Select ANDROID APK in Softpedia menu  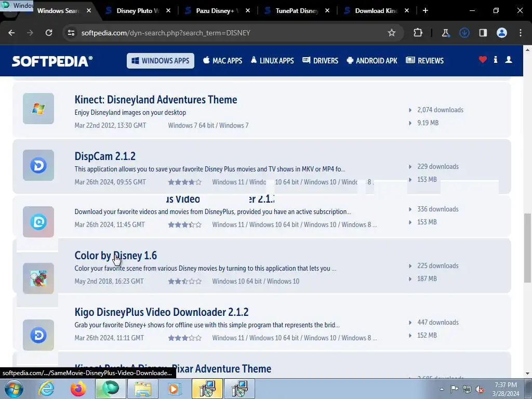tap(372, 61)
